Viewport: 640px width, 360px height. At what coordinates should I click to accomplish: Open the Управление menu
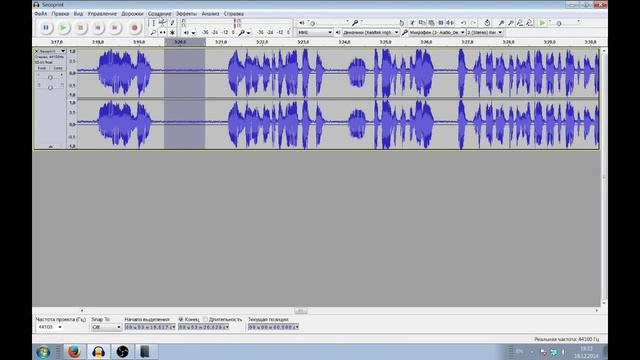click(x=102, y=13)
